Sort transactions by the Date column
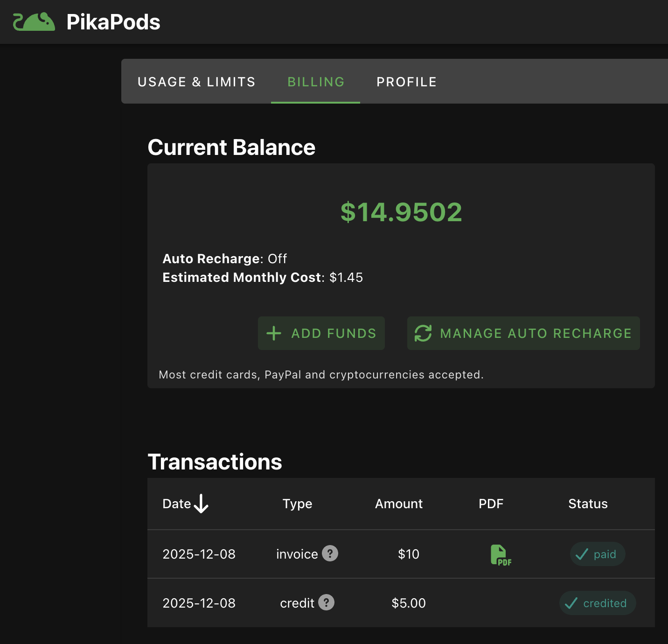Viewport: 668px width, 644px height. [x=177, y=504]
